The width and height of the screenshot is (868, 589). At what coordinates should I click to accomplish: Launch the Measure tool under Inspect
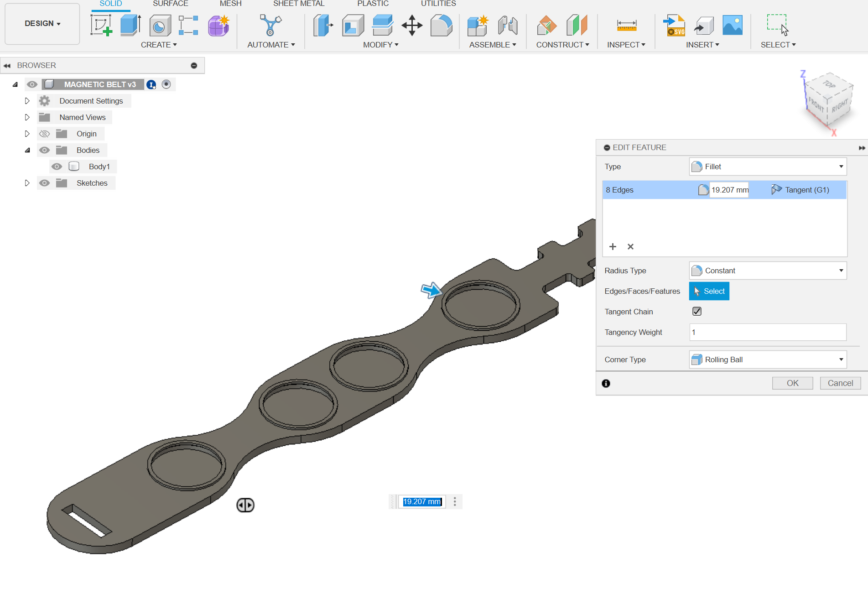pyautogui.click(x=626, y=25)
